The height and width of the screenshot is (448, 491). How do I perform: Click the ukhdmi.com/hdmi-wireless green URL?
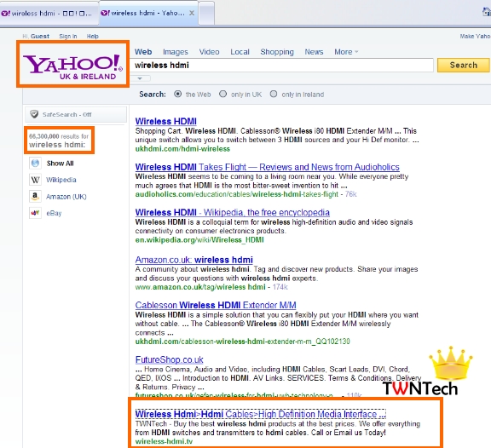pos(182,149)
